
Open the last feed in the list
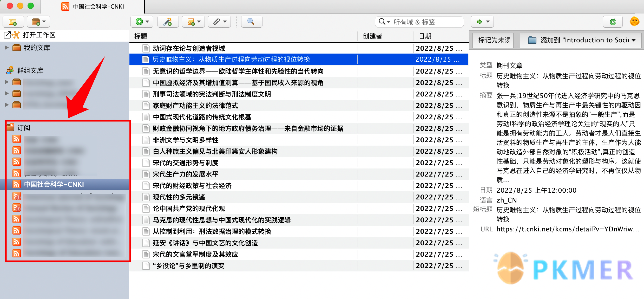(x=64, y=253)
